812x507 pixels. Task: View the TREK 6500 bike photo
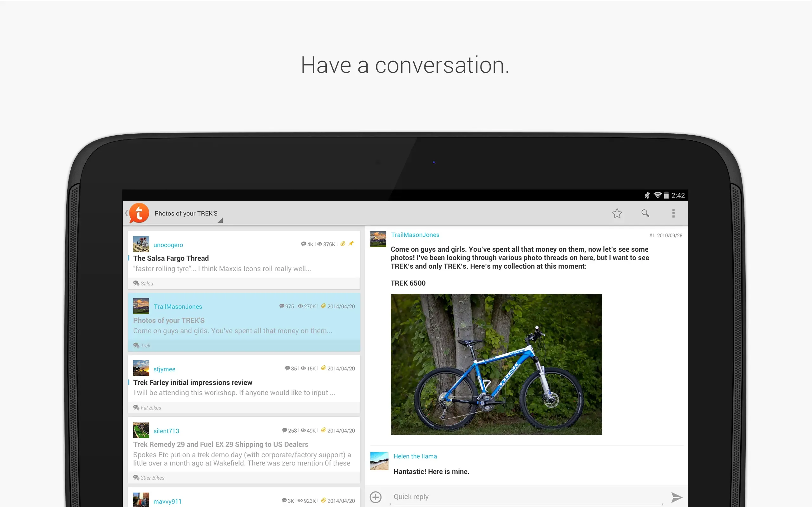click(x=496, y=364)
